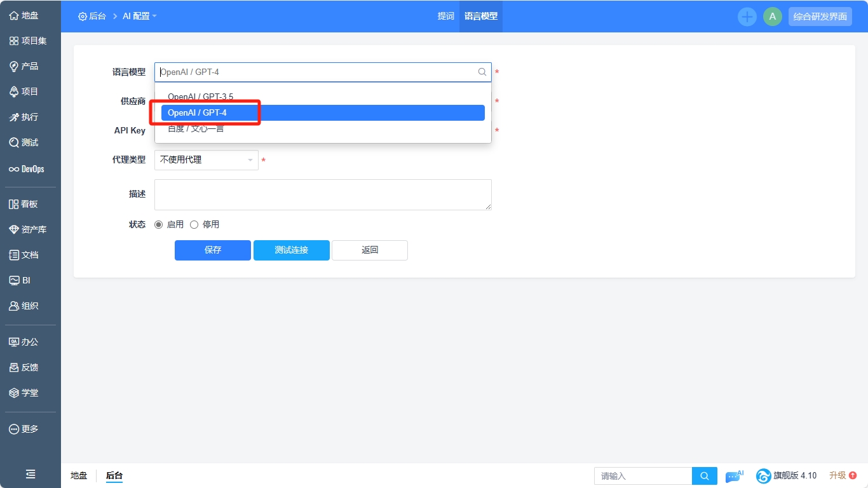Switch to the 后台 bottom tab
The height and width of the screenshot is (488, 868).
click(114, 475)
